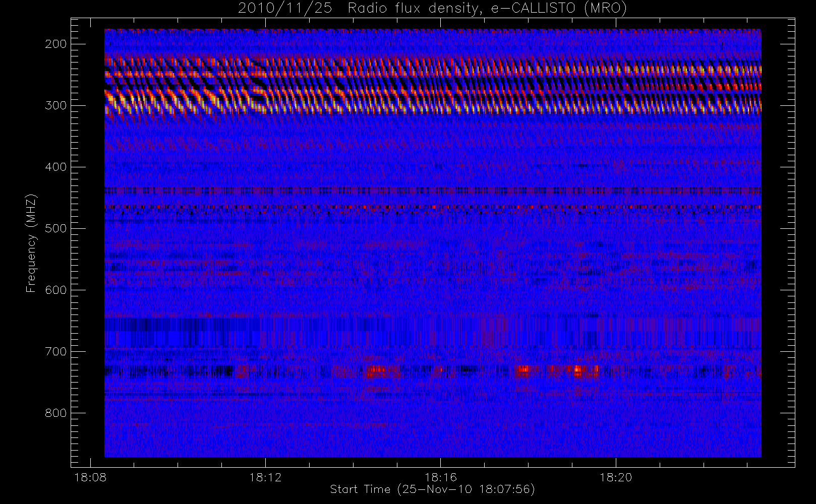
Task: Click the plot title text '2010/11/25 Radio flux density, e-CALLISTO (MRO)'
Action: click(x=432, y=9)
